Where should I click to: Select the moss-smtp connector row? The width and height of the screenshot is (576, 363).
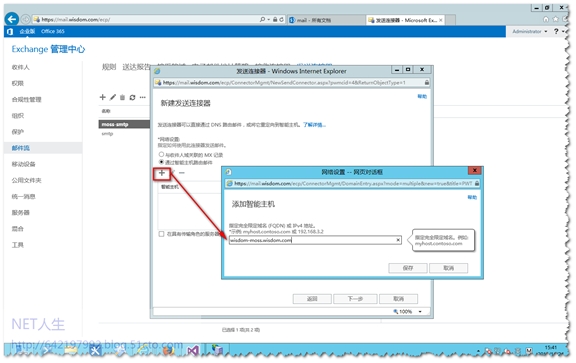(124, 124)
